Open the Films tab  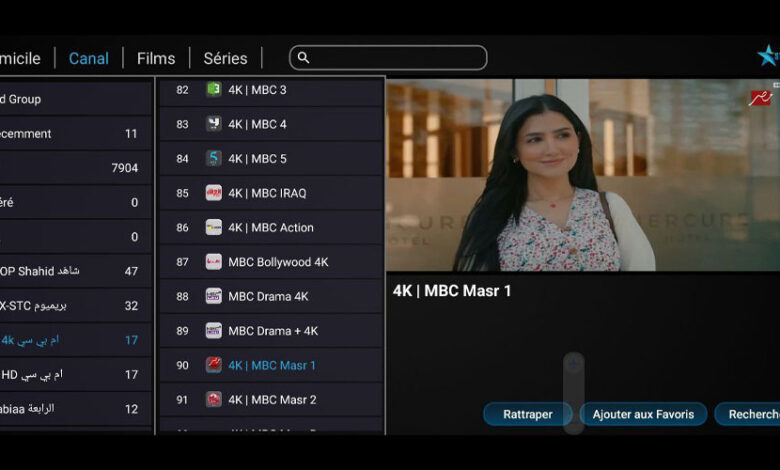click(155, 58)
